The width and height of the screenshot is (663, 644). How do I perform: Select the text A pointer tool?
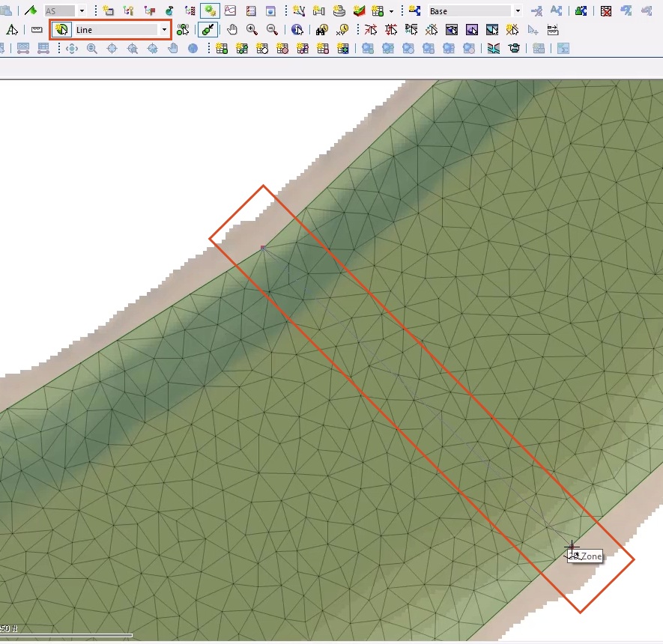12,30
